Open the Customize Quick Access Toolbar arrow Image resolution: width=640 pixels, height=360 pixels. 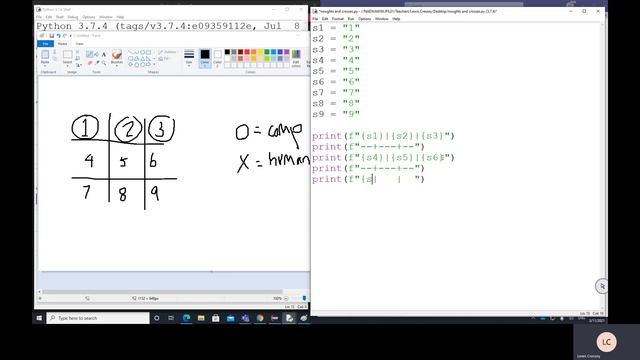point(70,36)
